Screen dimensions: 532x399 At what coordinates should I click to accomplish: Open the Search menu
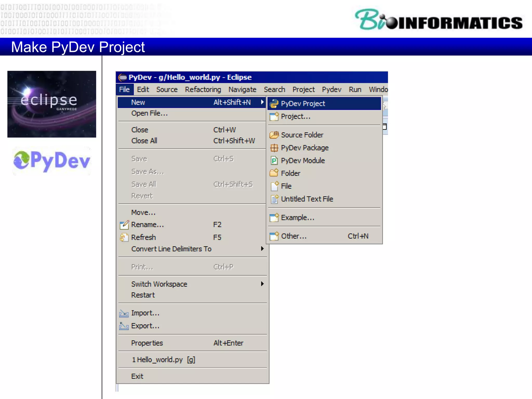274,90
